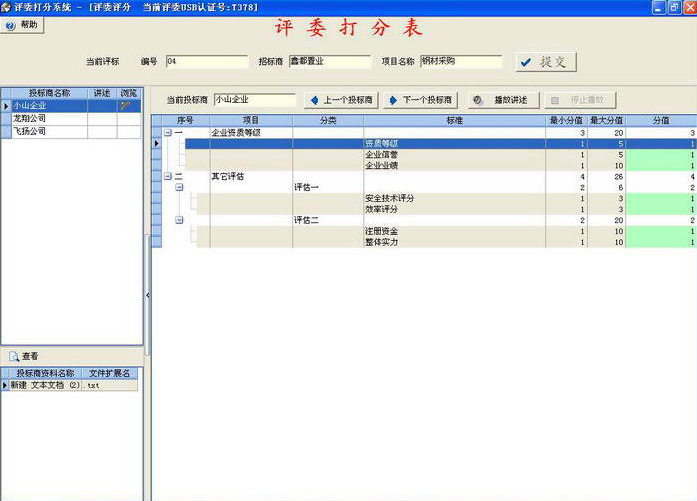Click the speaker icon on 播放讲述
Image resolution: width=697 pixels, height=501 pixels.
(x=478, y=100)
